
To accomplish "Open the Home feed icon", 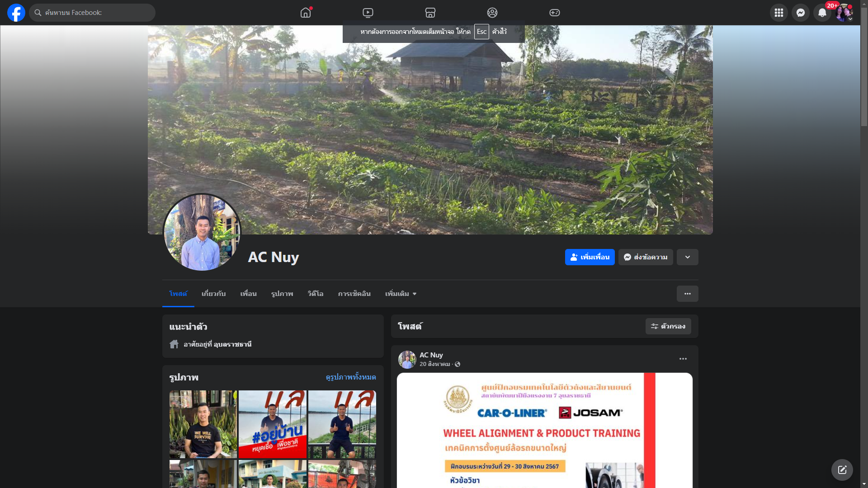I will pos(306,13).
